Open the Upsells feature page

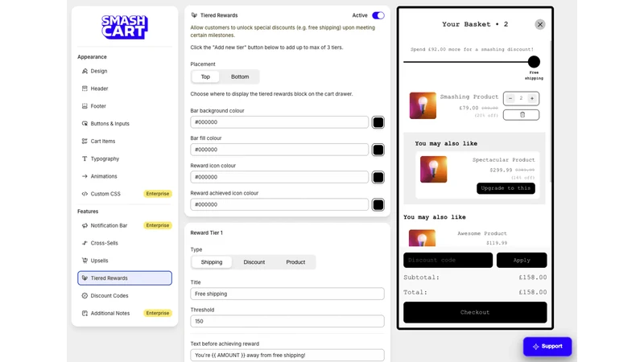(125, 261)
